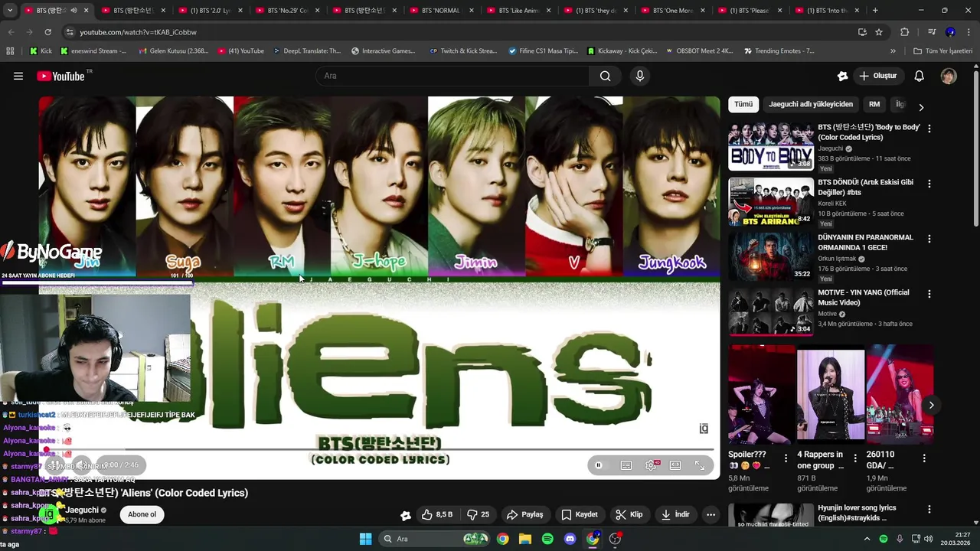
Task: Open Windows Start menu
Action: tap(365, 539)
